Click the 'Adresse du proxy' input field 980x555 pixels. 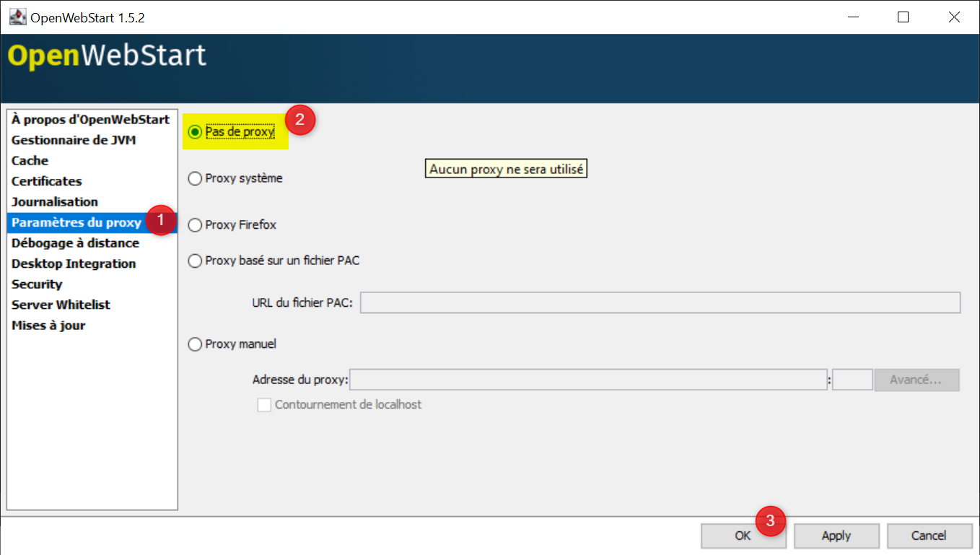588,380
